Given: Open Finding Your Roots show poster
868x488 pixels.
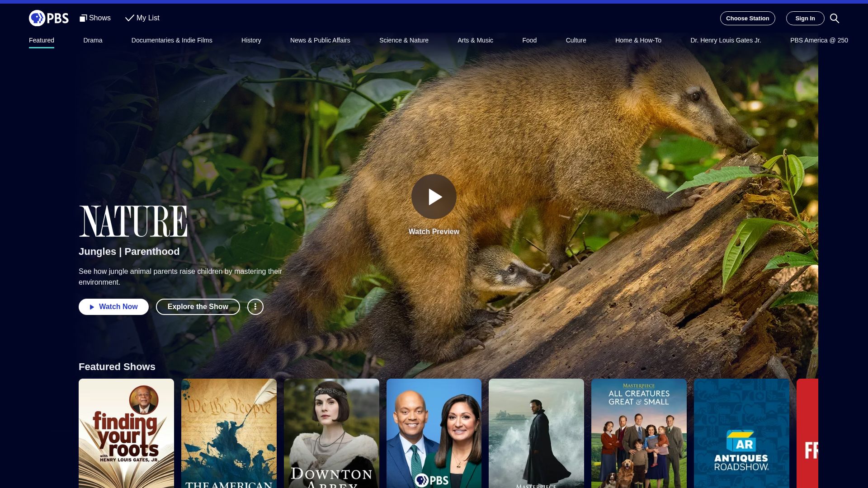Looking at the screenshot, I should pyautogui.click(x=126, y=433).
